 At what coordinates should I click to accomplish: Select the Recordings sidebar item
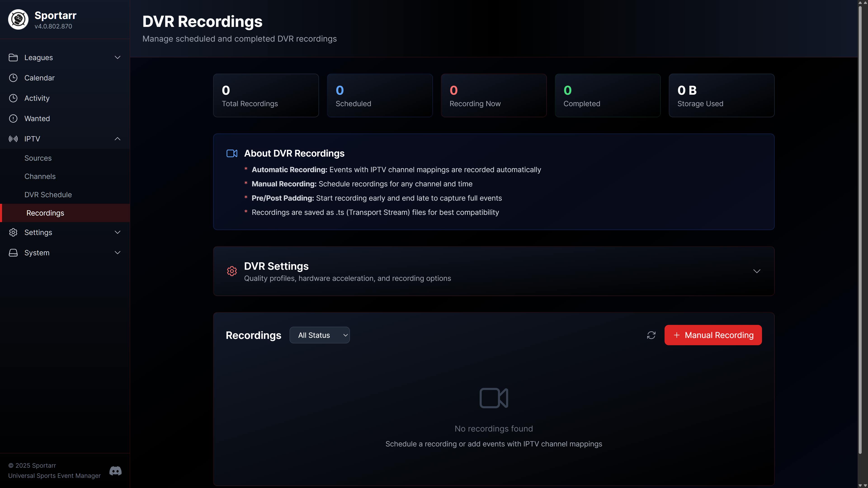(65, 213)
